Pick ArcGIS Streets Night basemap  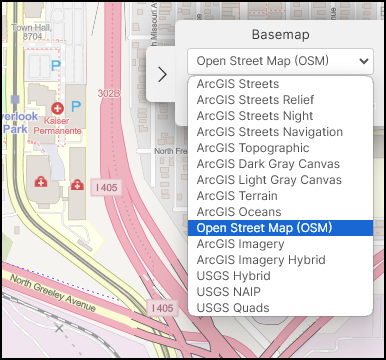[x=280, y=116]
